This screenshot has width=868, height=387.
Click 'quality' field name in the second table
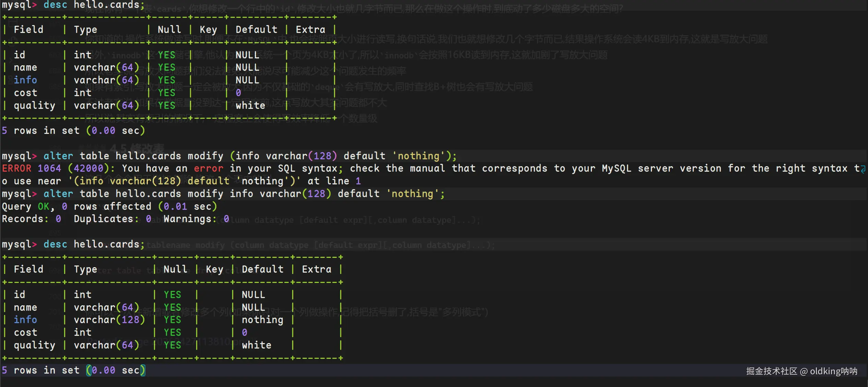34,345
